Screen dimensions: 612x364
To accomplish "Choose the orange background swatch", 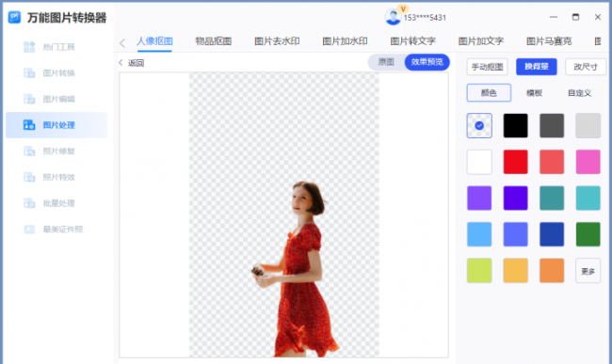I will 552,271.
